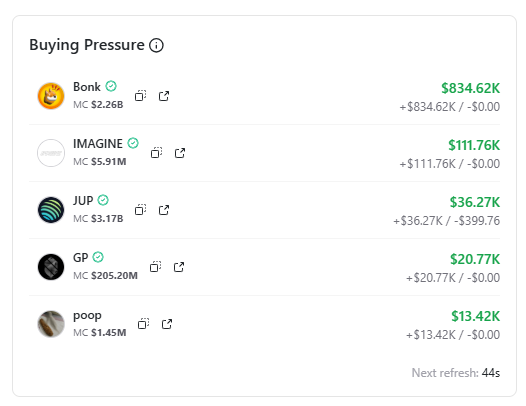Click the Bonk token logo

[x=51, y=96]
